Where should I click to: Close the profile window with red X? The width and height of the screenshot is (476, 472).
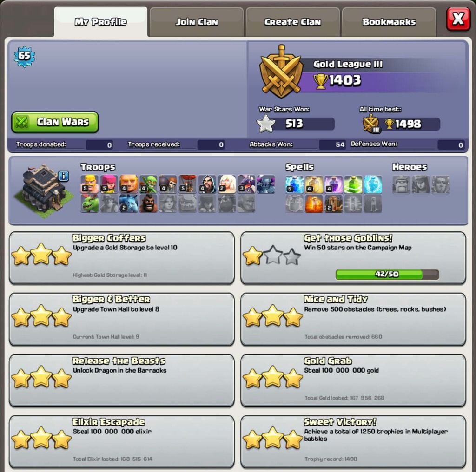[458, 19]
